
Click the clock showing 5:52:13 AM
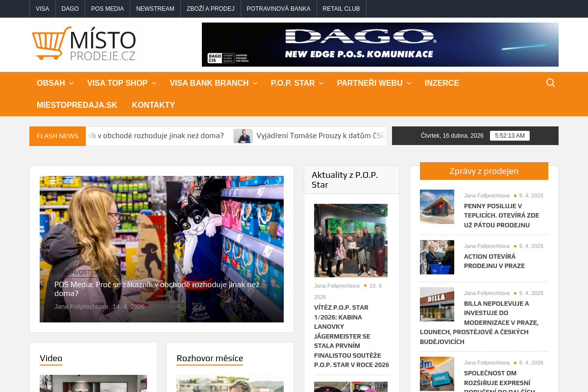510,136
